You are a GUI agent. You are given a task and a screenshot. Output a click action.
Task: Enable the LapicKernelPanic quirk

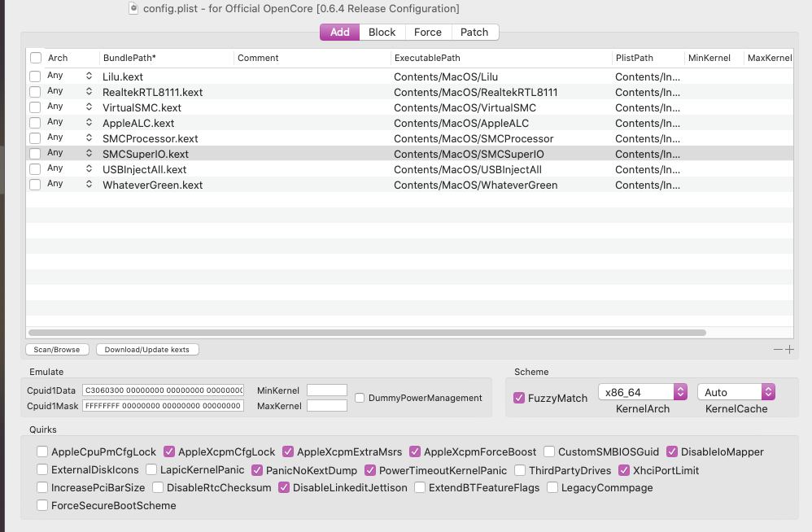[151, 469]
